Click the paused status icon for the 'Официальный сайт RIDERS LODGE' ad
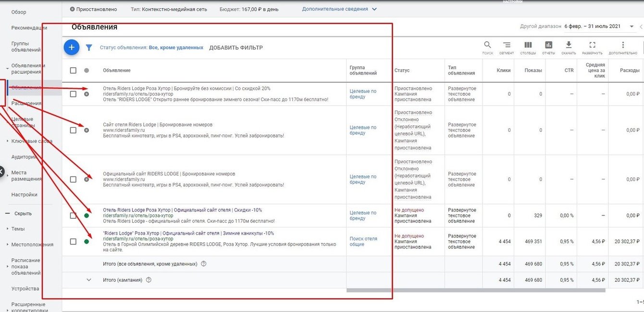Image resolution: width=644 pixels, height=312 pixels. click(87, 179)
